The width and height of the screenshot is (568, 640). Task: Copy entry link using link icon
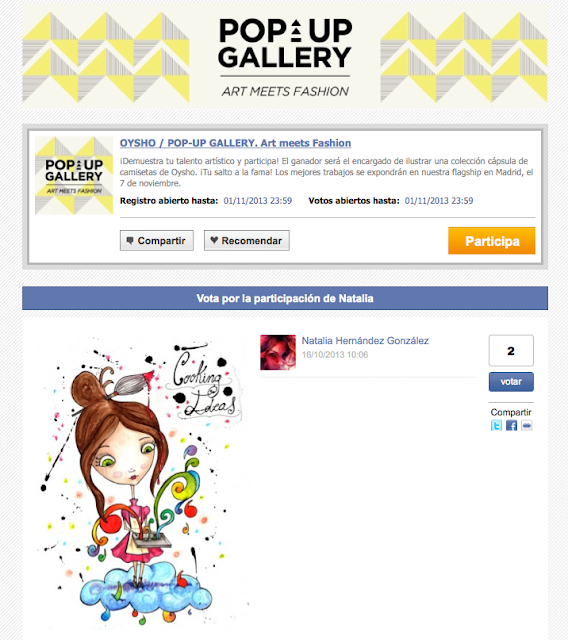pos(526,426)
